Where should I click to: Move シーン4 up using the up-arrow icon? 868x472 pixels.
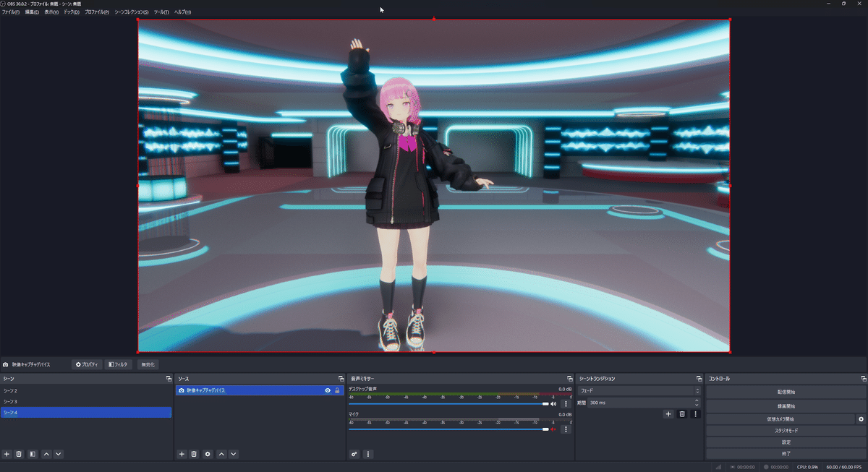[47, 454]
